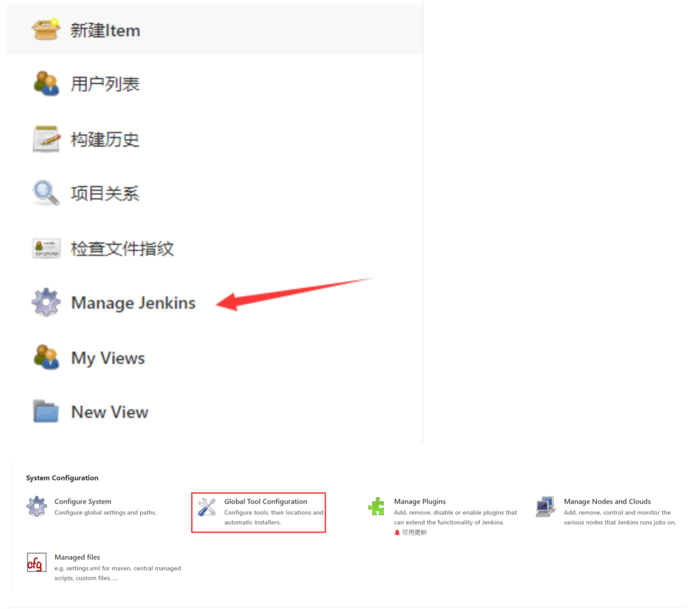Click the 新建Item box icon
700x609 pixels.
[46, 29]
